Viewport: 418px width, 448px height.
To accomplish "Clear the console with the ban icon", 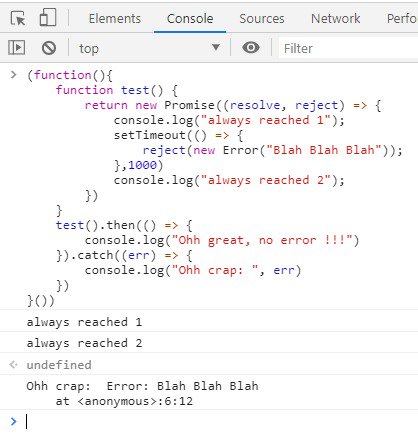I will pyautogui.click(x=49, y=48).
